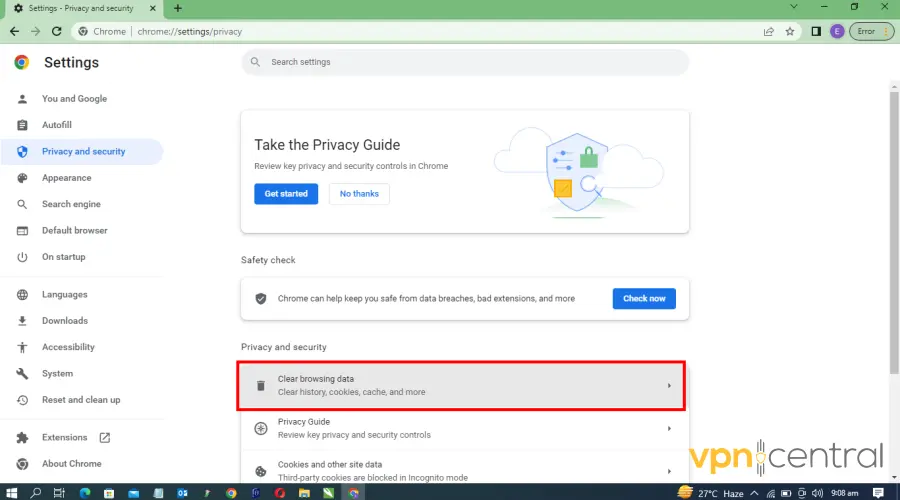Click the Extensions external-link icon
This screenshot has height=500, width=900.
point(104,437)
